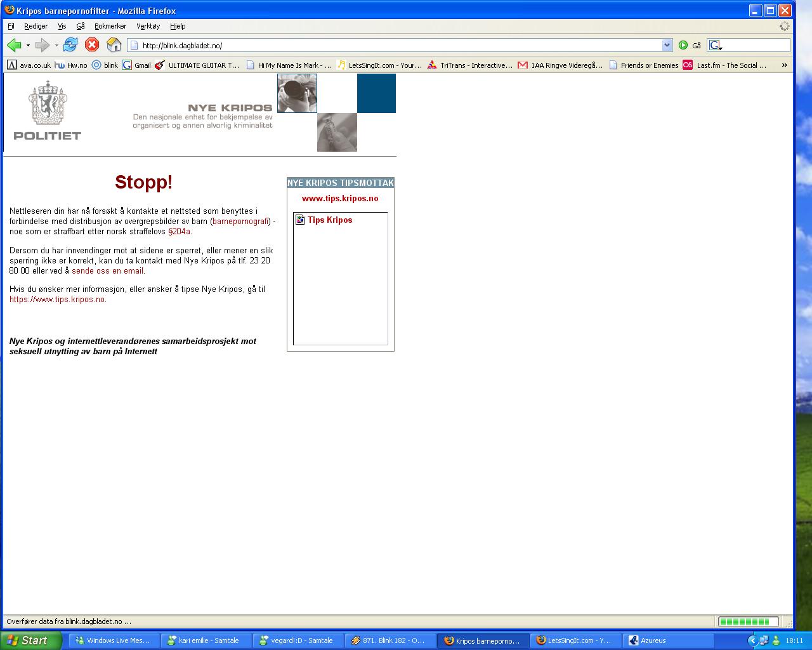Click the grey Forward arrow button
This screenshot has width=812, height=650.
[x=42, y=45]
